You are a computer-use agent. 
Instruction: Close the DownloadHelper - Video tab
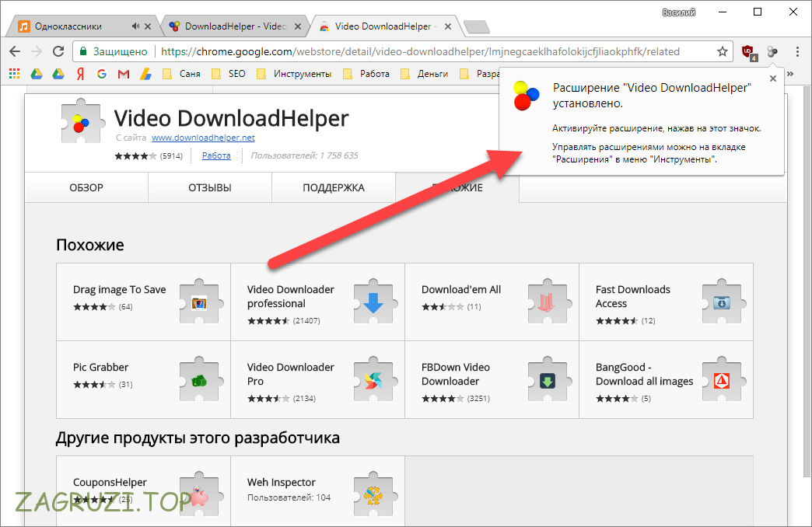tap(298, 26)
